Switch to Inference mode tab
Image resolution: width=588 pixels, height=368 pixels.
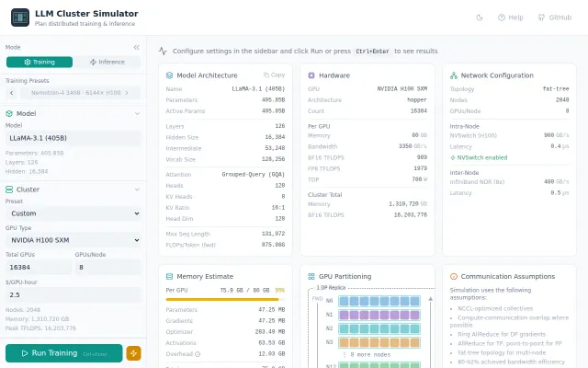107,62
